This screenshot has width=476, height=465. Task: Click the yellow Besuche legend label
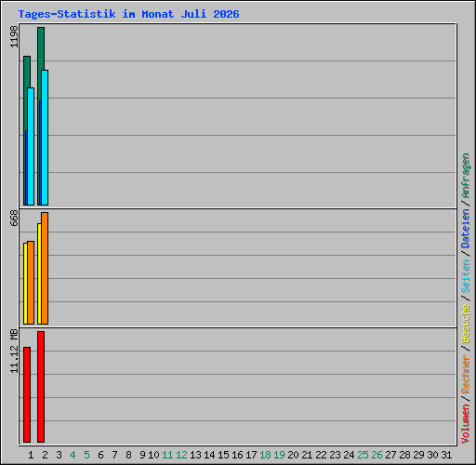(465, 323)
